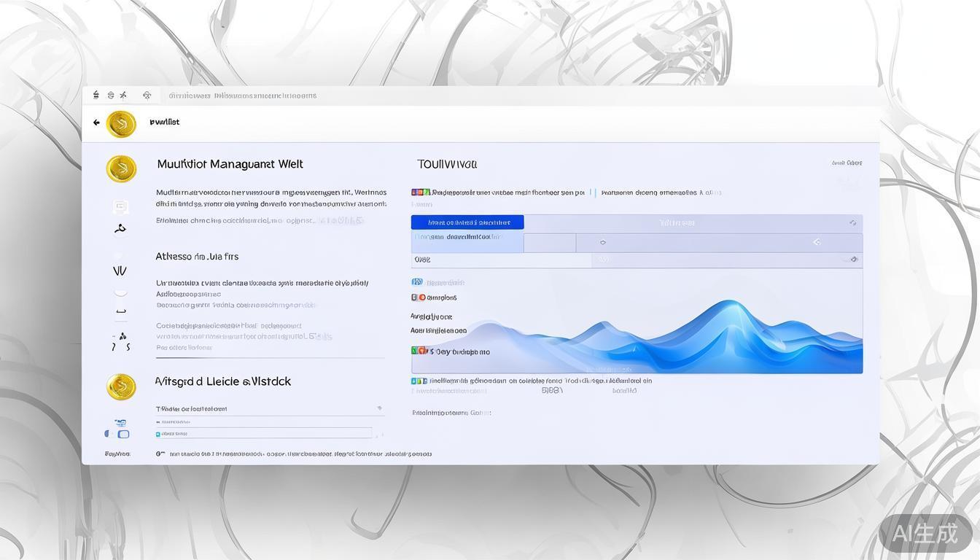
Task: Click the small link in the panel's top-right corner
Action: pyautogui.click(x=847, y=163)
